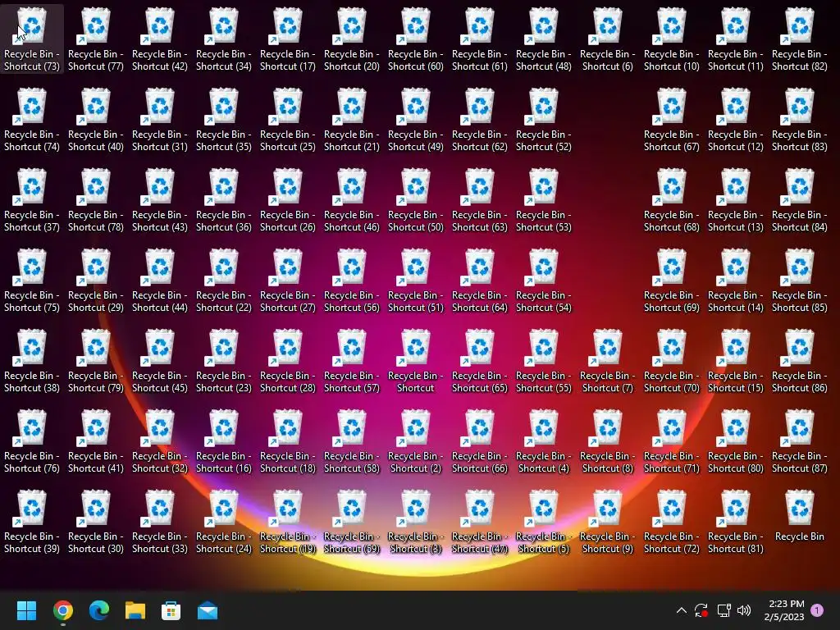Open the notification badge showing 1

click(x=817, y=610)
